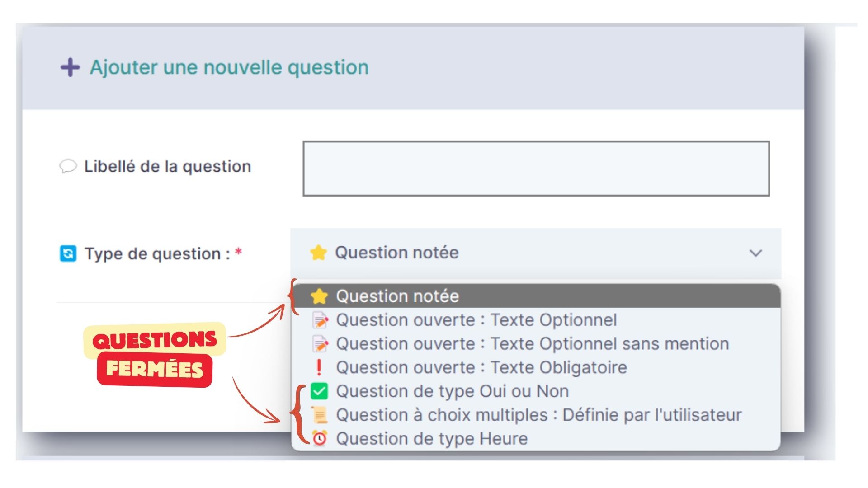This screenshot has height=488, width=868.
Task: Click the green checkmark icon for Oui ou Non
Action: 319,391
